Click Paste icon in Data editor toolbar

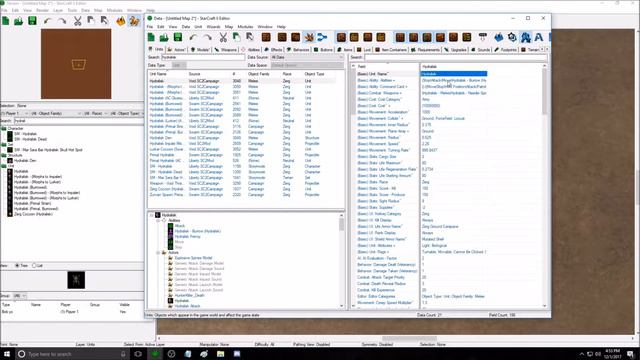[x=249, y=37]
